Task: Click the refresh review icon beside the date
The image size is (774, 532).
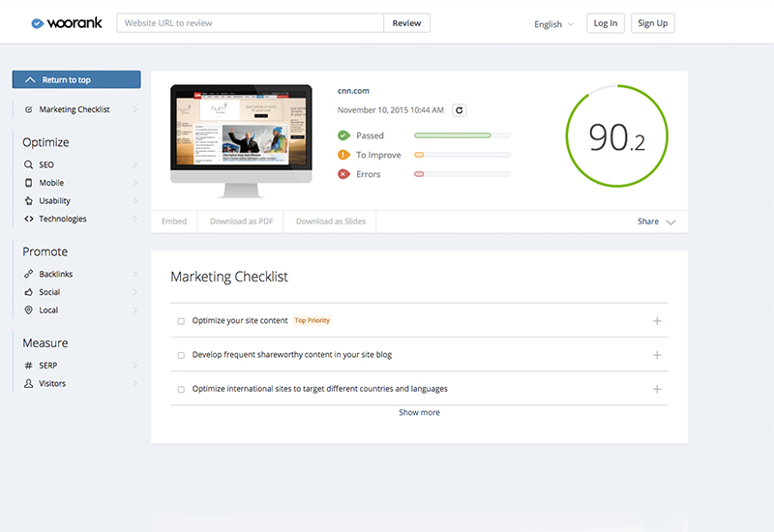Action: (460, 110)
